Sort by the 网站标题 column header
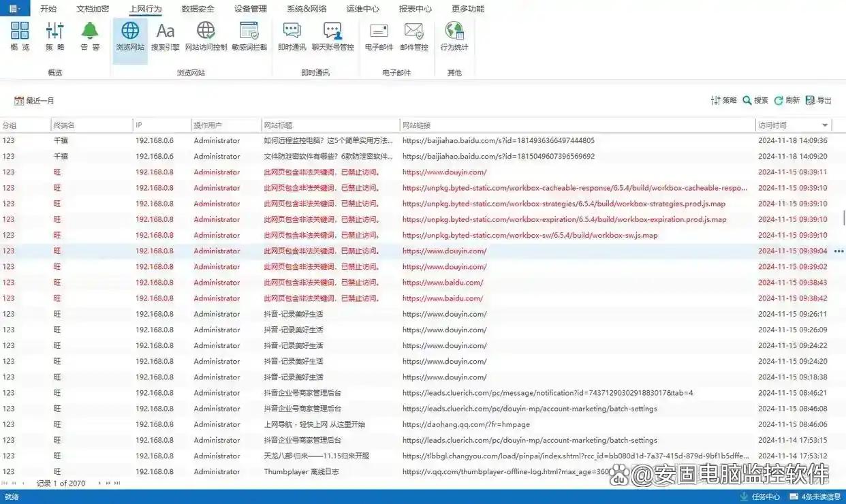 pos(330,125)
